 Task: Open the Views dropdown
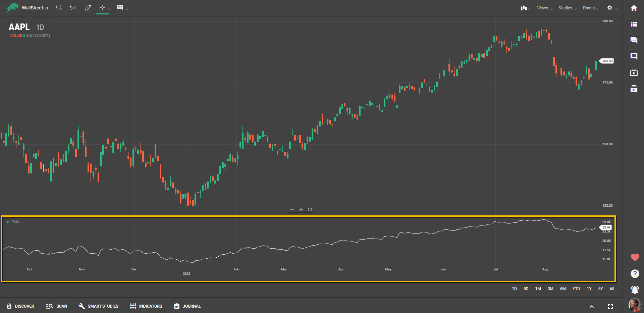[x=544, y=8]
